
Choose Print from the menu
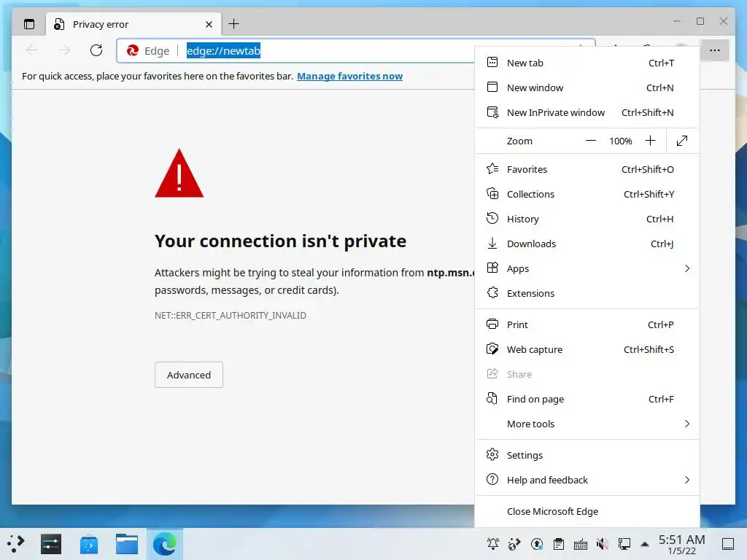(x=587, y=324)
